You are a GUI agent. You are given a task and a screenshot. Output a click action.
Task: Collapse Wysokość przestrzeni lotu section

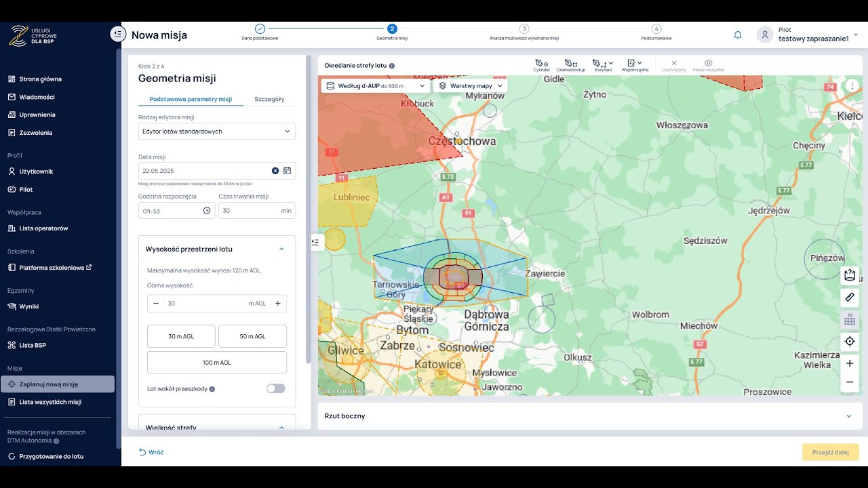(282, 249)
